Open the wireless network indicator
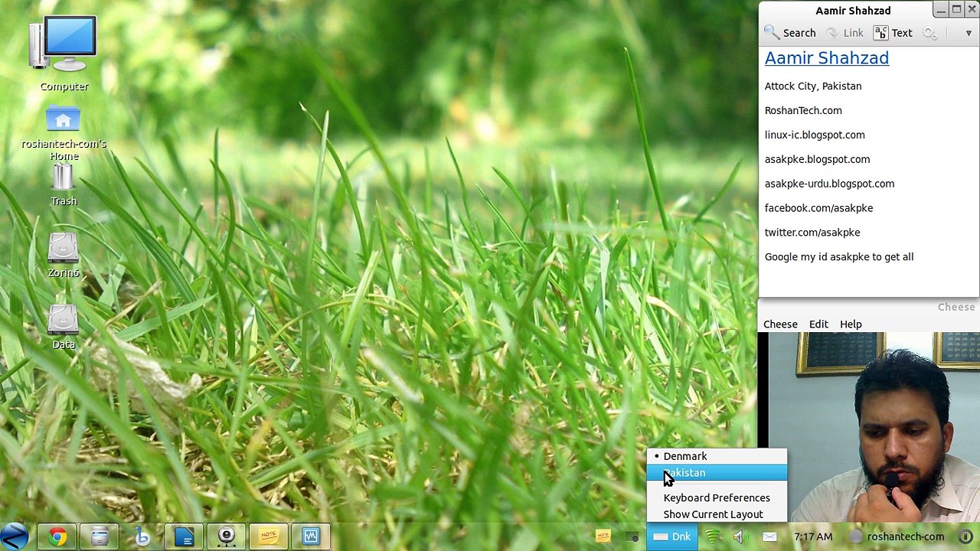Viewport: 980px width, 551px height. 713,536
